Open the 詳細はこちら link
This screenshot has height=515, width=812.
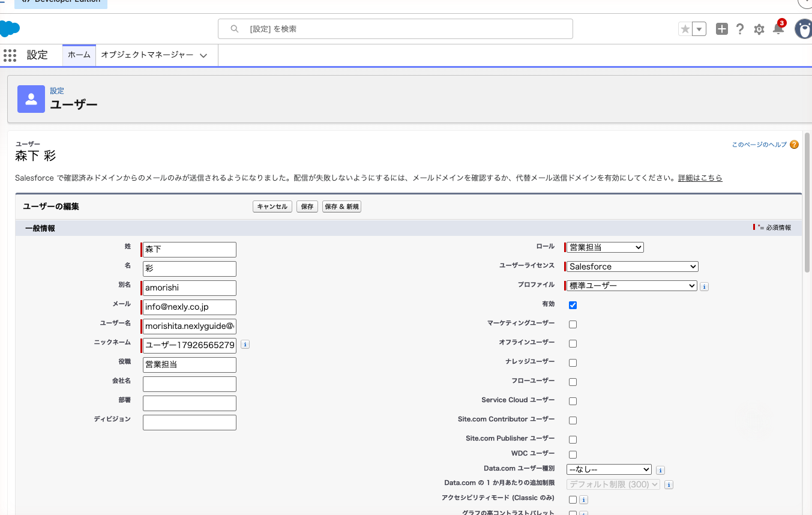click(x=700, y=178)
